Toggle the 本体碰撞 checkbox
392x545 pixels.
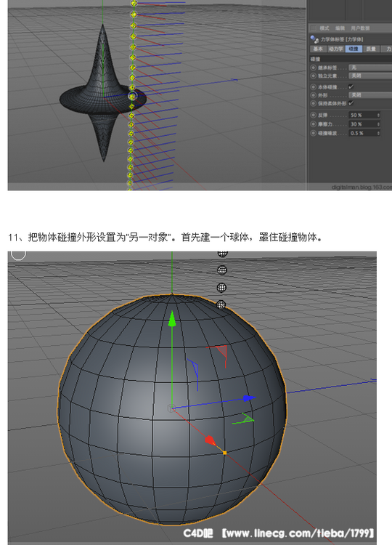coord(351,86)
